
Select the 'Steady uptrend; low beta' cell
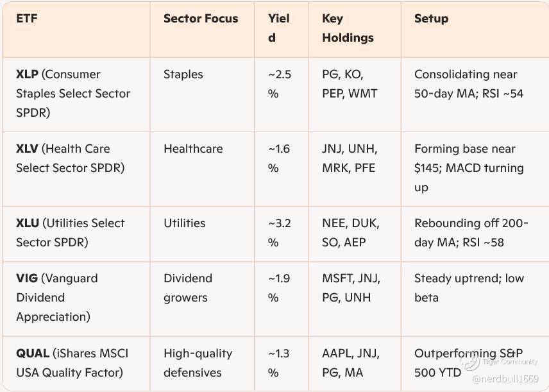point(469,288)
